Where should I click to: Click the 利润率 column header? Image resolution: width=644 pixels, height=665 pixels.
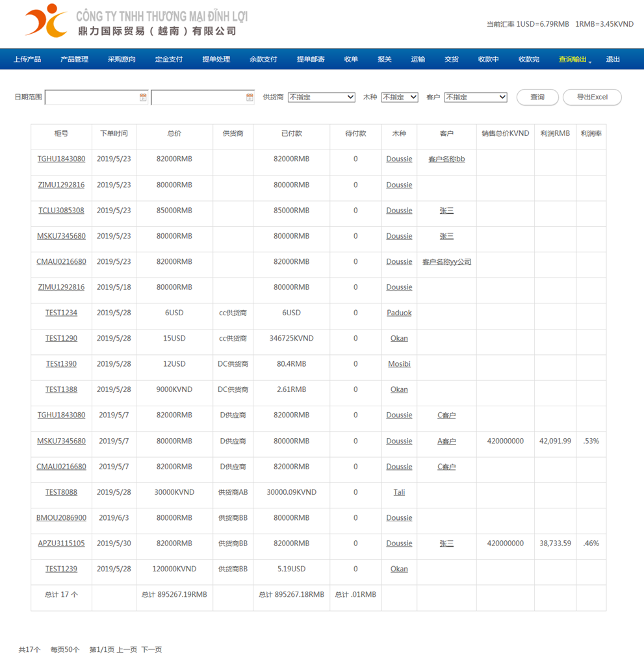click(591, 133)
